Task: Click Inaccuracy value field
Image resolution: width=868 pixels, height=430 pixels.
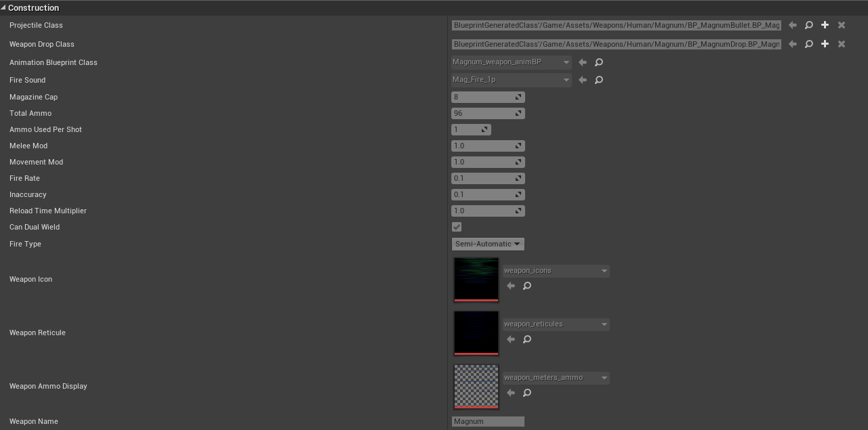Action: [488, 194]
